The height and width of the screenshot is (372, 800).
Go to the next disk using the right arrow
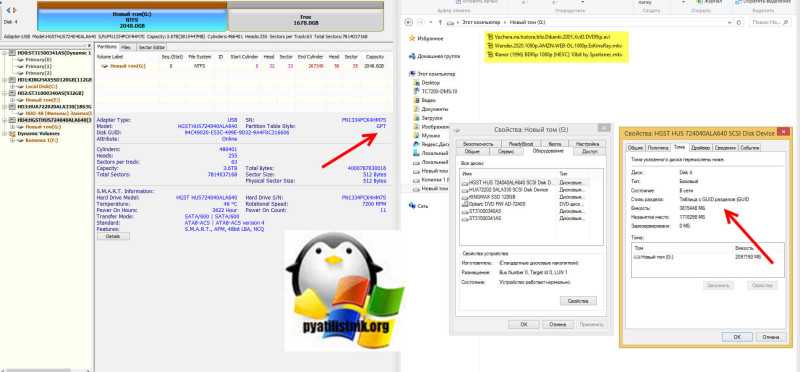(14, 10)
